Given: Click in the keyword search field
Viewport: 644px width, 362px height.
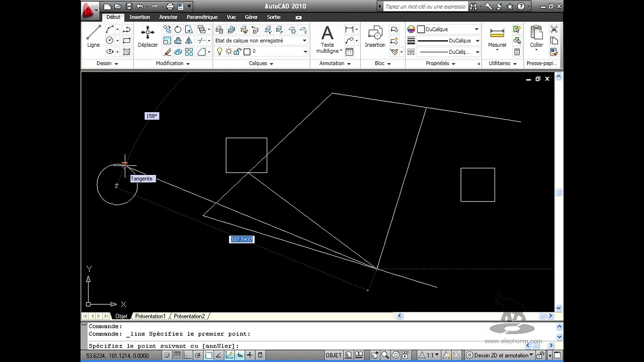Looking at the screenshot, I should click(425, 7).
